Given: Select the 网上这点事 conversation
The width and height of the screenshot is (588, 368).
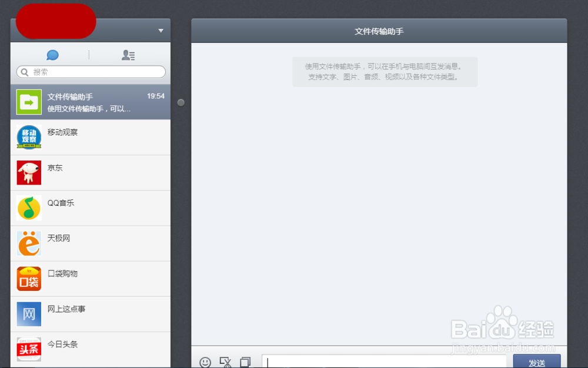Looking at the screenshot, I should point(90,313).
